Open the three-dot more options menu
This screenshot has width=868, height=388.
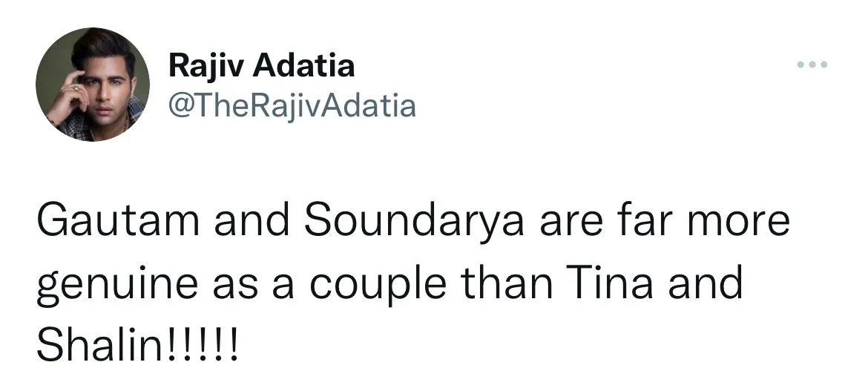click(x=812, y=65)
